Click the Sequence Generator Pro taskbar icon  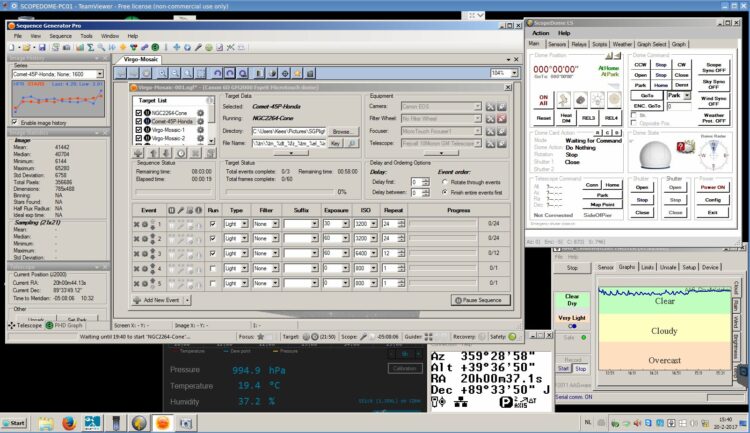coord(163,423)
